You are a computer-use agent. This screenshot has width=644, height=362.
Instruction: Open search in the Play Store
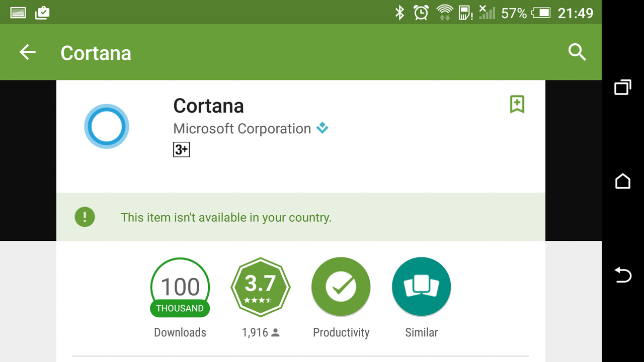(577, 52)
